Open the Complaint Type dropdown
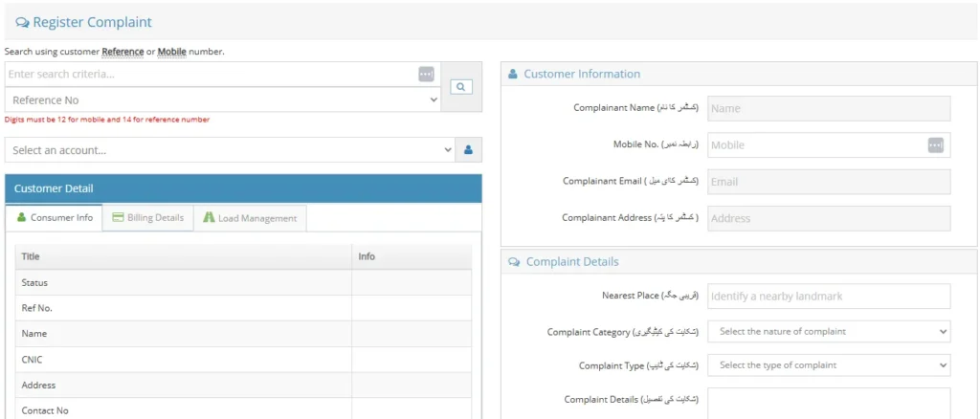 pyautogui.click(x=829, y=365)
